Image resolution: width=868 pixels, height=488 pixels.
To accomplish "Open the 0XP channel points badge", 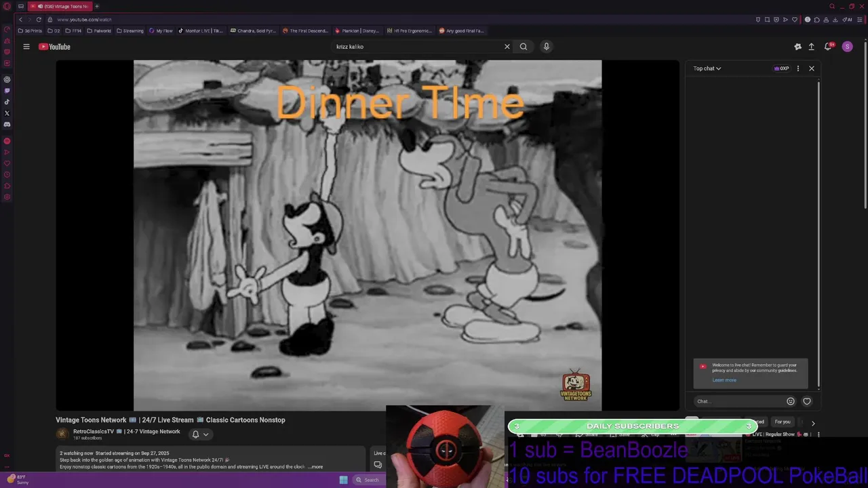I will point(782,68).
